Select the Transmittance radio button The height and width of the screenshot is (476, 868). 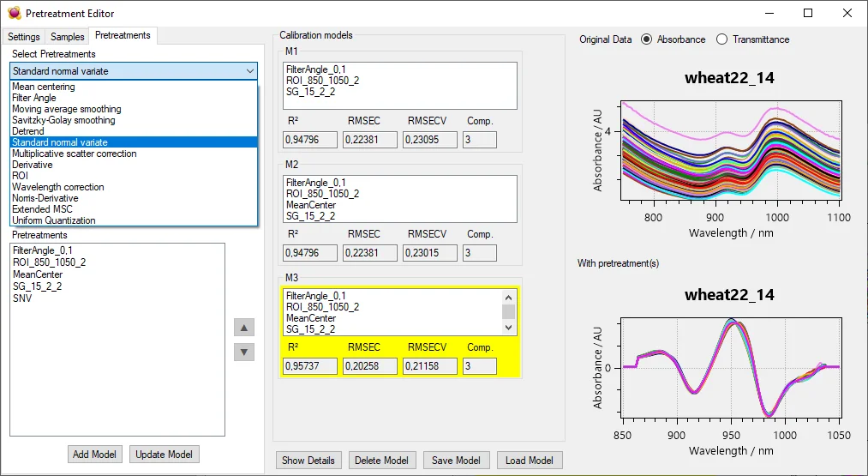pos(721,39)
